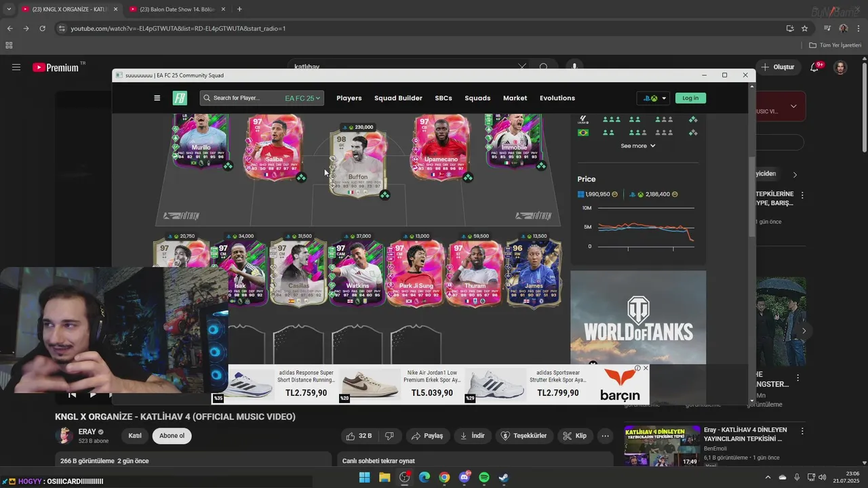Open the PlayStation/Xbox platform dropdown

click(x=654, y=98)
